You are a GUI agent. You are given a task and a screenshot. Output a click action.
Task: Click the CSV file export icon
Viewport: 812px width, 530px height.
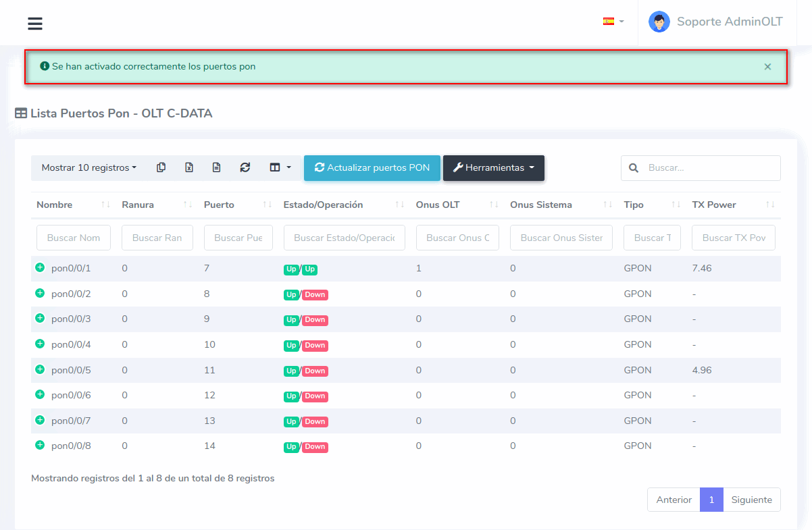216,167
